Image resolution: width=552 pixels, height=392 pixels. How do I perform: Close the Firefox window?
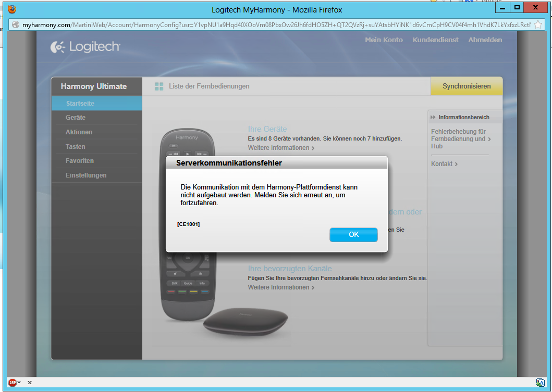click(x=535, y=8)
